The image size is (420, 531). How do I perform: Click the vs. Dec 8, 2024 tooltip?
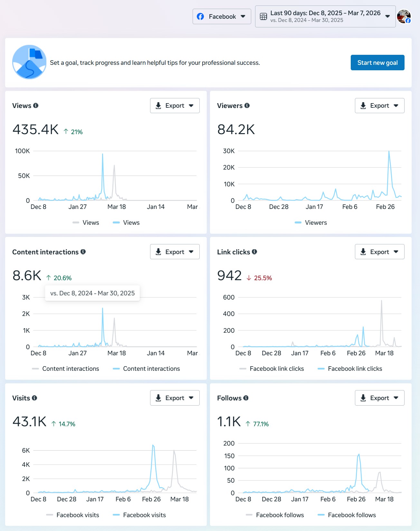click(92, 293)
